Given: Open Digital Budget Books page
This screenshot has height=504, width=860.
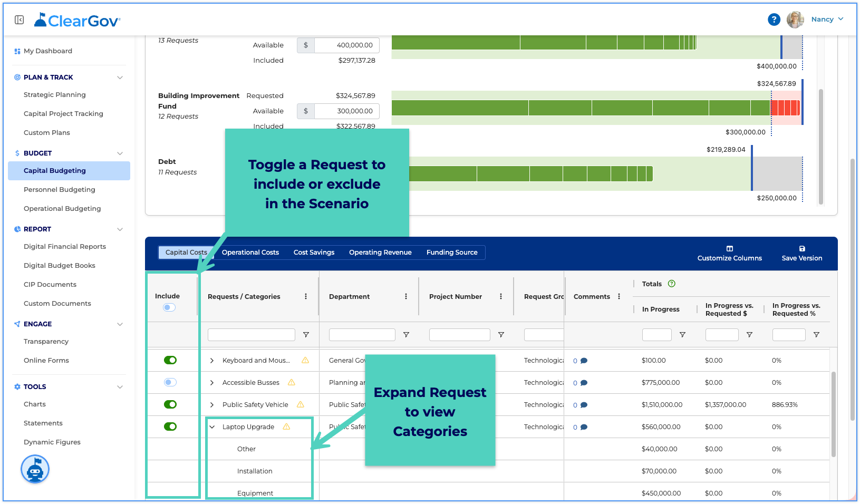Looking at the screenshot, I should click(60, 265).
